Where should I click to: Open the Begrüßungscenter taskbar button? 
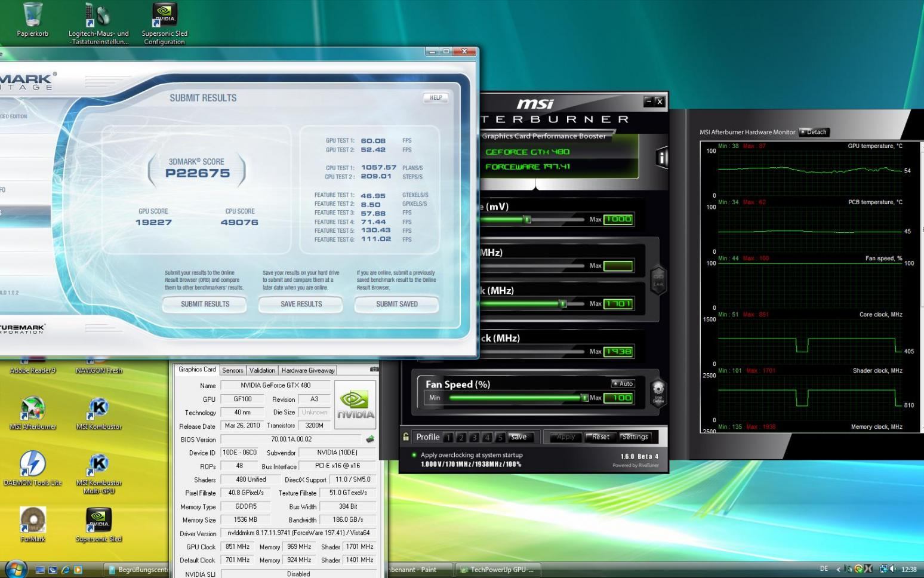(x=138, y=570)
